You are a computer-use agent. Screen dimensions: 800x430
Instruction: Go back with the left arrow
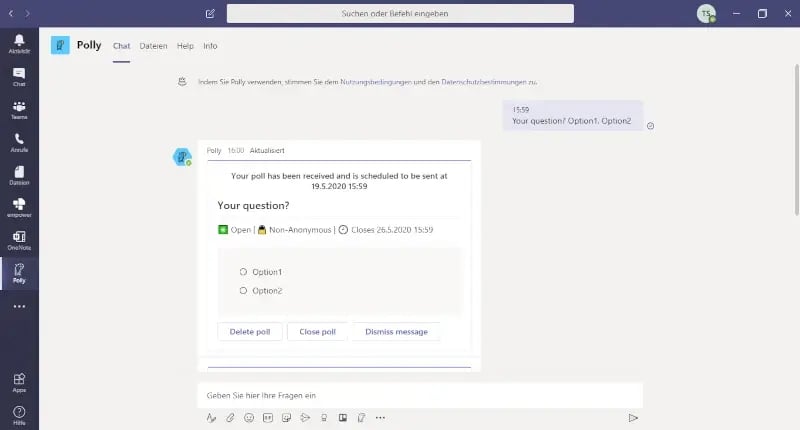11,14
